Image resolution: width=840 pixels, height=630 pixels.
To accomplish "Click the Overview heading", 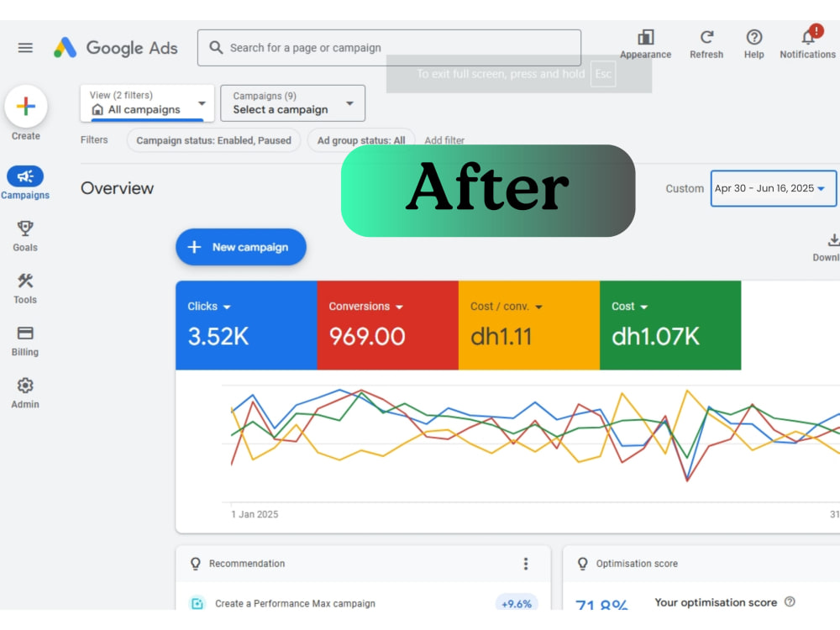I will point(117,188).
